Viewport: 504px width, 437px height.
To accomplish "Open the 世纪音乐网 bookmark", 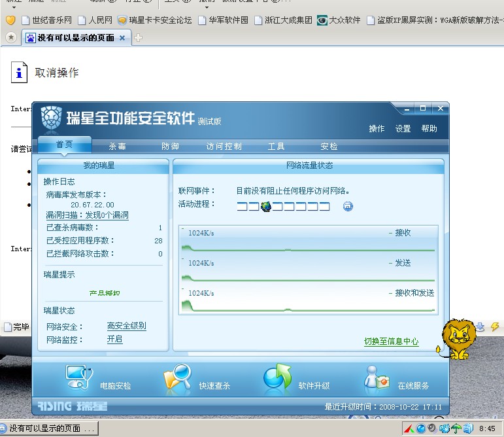I will (x=47, y=20).
